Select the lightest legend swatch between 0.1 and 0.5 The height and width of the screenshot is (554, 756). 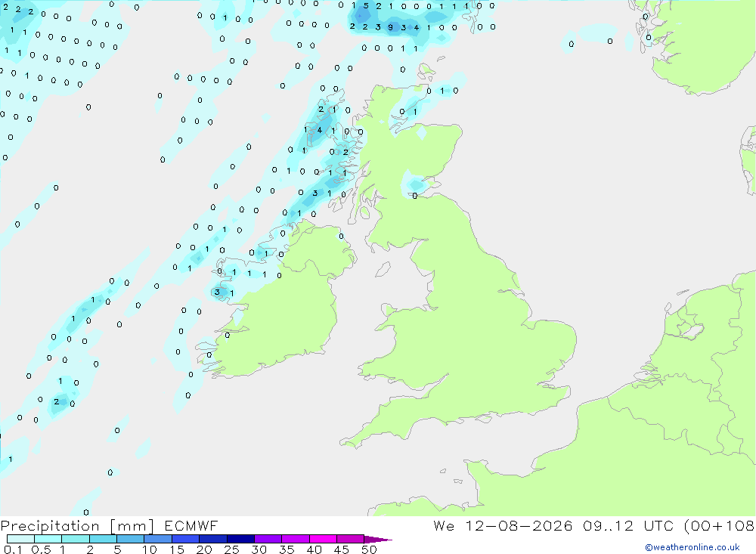coord(20,539)
